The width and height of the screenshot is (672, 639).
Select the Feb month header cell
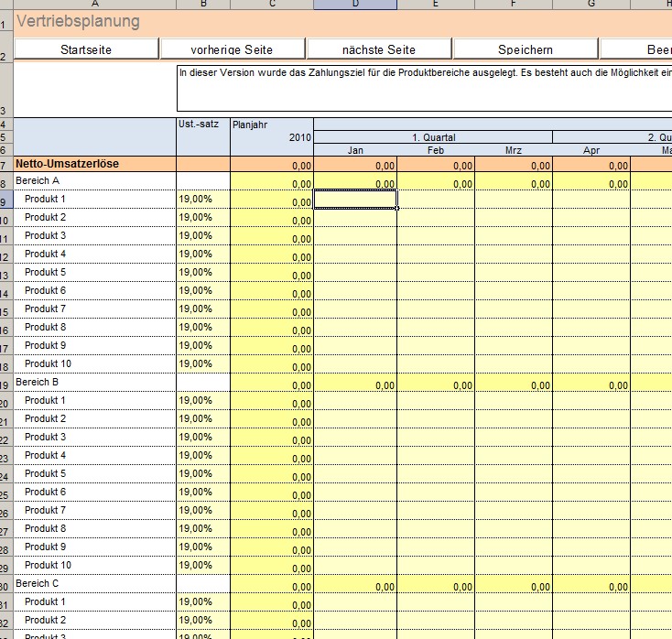point(436,150)
